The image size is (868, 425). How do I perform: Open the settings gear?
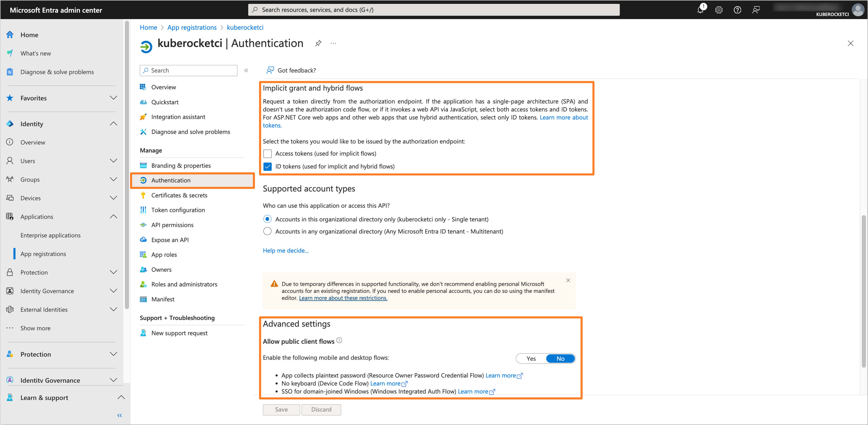pos(719,10)
